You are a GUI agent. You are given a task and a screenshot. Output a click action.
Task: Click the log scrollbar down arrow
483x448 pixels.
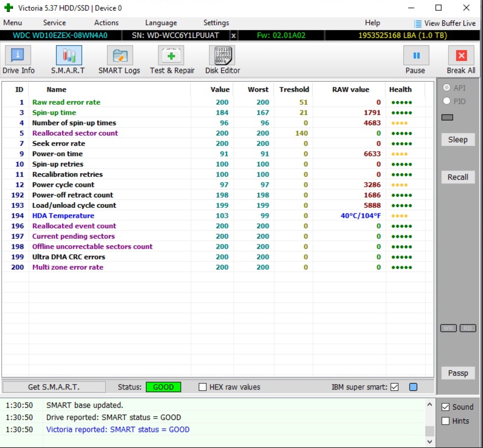[x=430, y=442]
